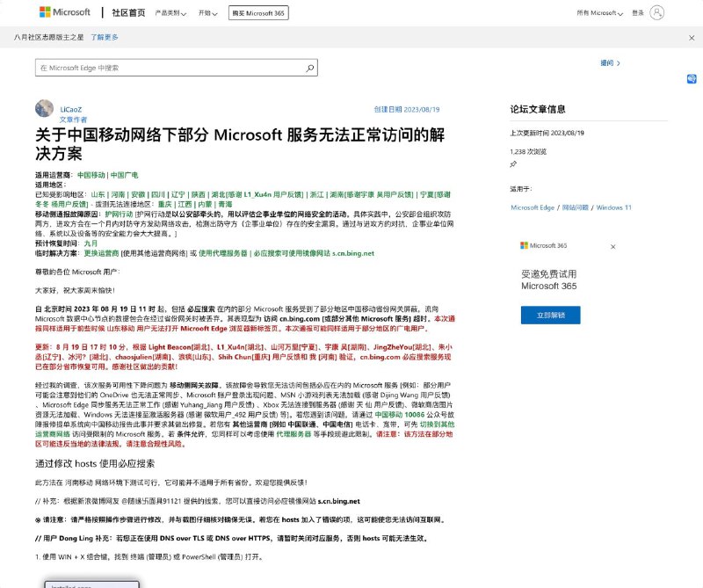Screen dimensions: 703x588
Task: Click the account sign-in avatar icon
Action: coord(656,12)
